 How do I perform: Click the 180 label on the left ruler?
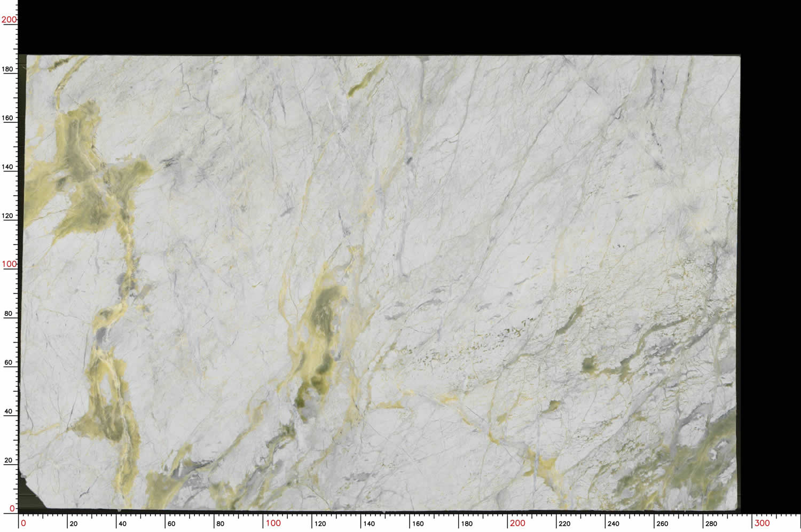click(x=7, y=69)
